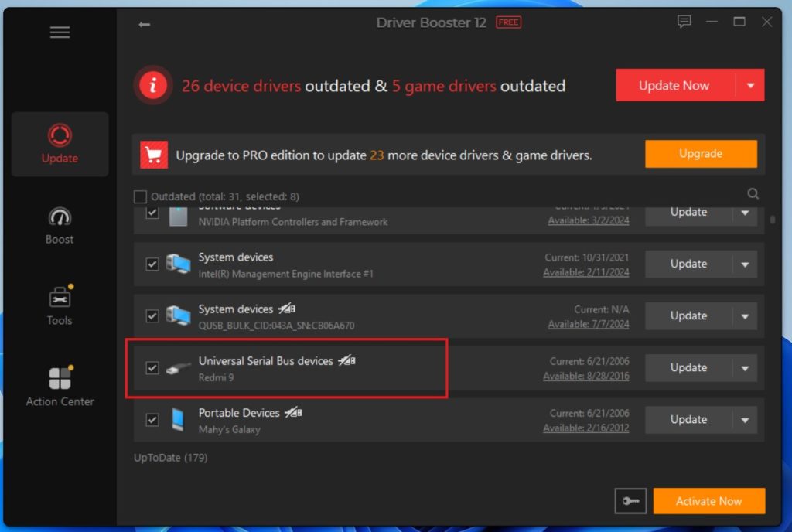Open the hamburger menu

(60, 32)
